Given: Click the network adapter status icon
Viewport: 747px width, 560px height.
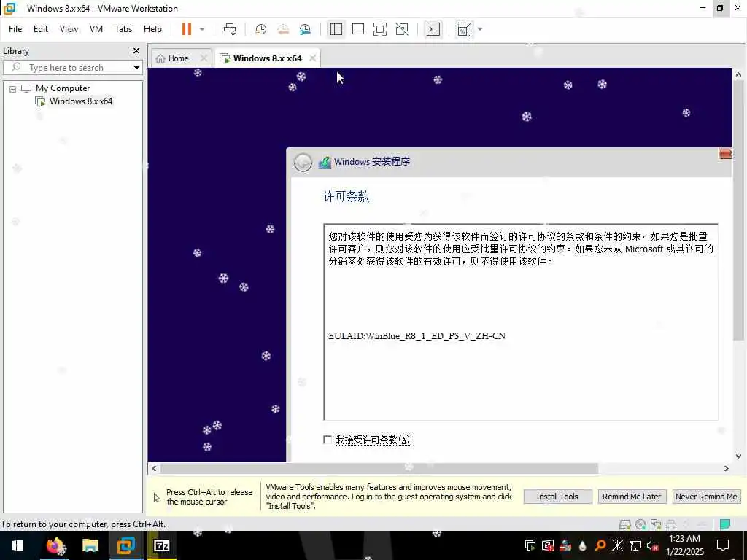Looking at the screenshot, I should point(656,525).
